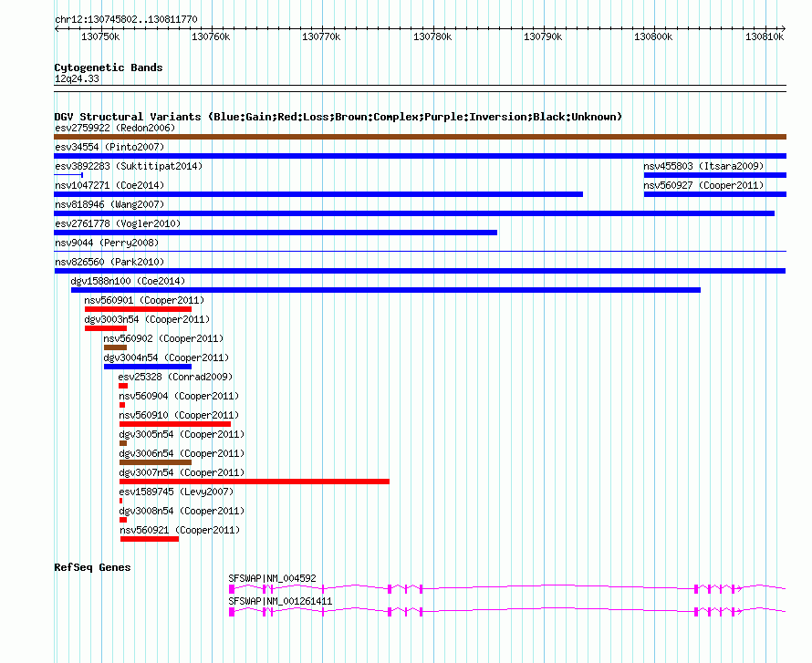Image resolution: width=812 pixels, height=663 pixels.
Task: Click the chr12:130745802..130811770 coordinate label
Action: [126, 19]
